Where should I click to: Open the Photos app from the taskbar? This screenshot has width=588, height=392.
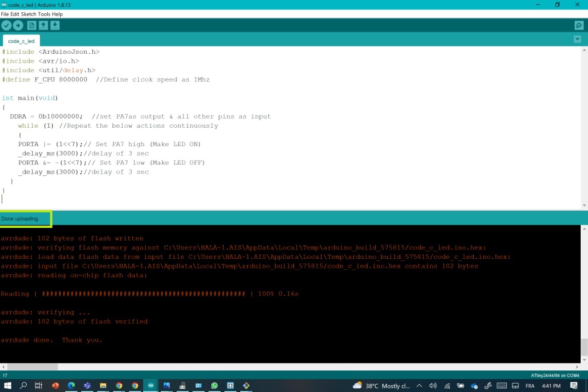click(167, 386)
